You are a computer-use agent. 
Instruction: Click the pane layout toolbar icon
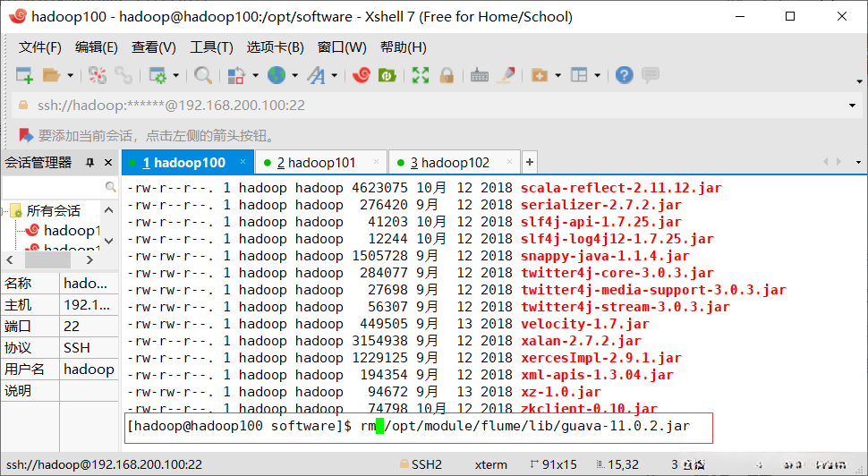579,75
